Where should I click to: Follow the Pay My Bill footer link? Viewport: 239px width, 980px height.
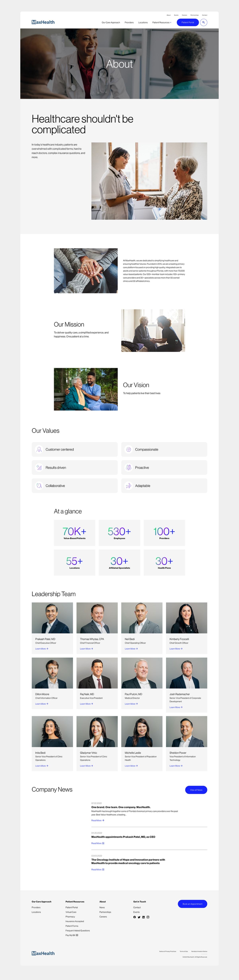[x=72, y=935]
